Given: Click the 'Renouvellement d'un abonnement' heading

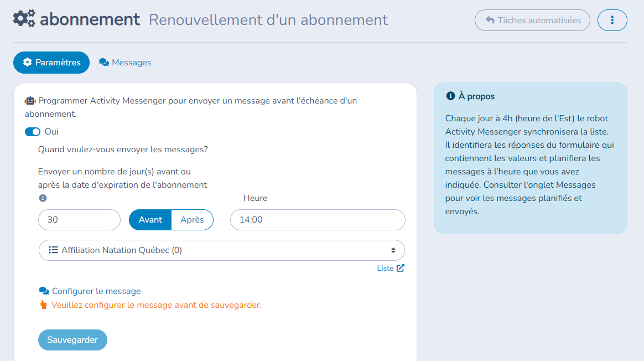Looking at the screenshot, I should (268, 20).
